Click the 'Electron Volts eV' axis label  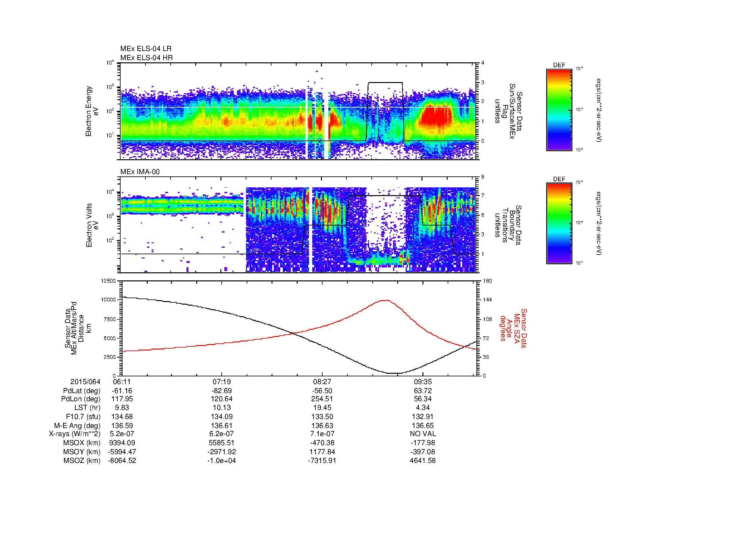click(92, 225)
